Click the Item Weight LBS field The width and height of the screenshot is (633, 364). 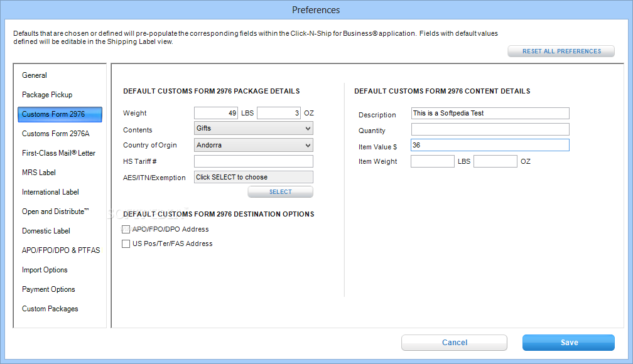433,161
